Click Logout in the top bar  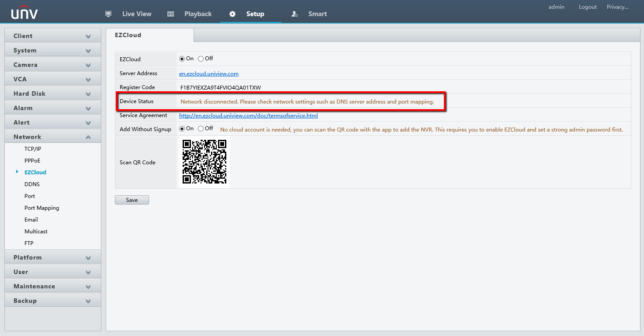coord(588,7)
